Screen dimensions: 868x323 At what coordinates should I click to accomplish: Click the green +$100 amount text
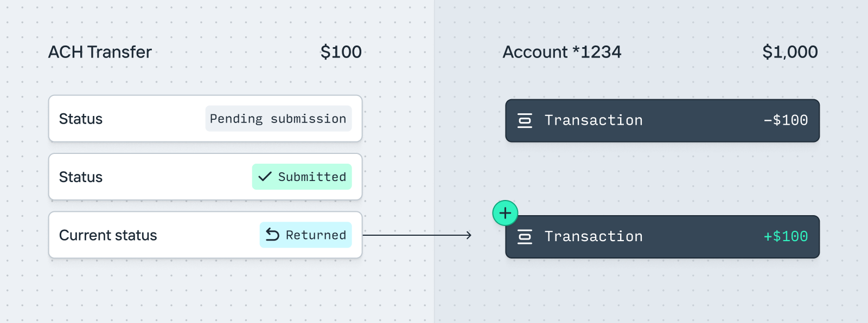[x=786, y=236]
